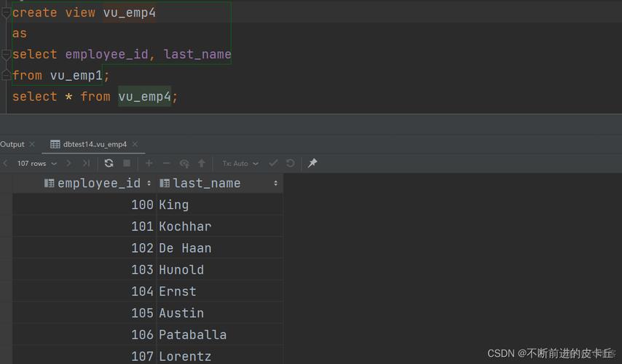The width and height of the screenshot is (622, 364).
Task: Select the cell containing Kochhar
Action: coord(220,226)
